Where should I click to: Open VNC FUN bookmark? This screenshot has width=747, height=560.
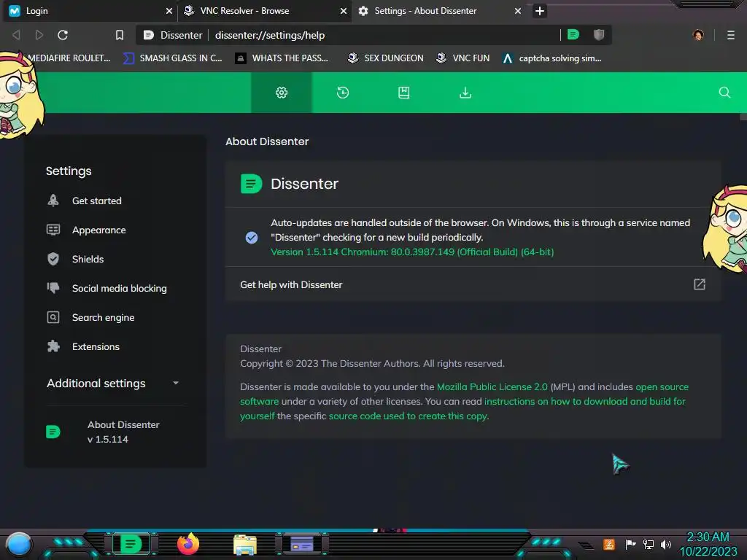click(x=463, y=58)
